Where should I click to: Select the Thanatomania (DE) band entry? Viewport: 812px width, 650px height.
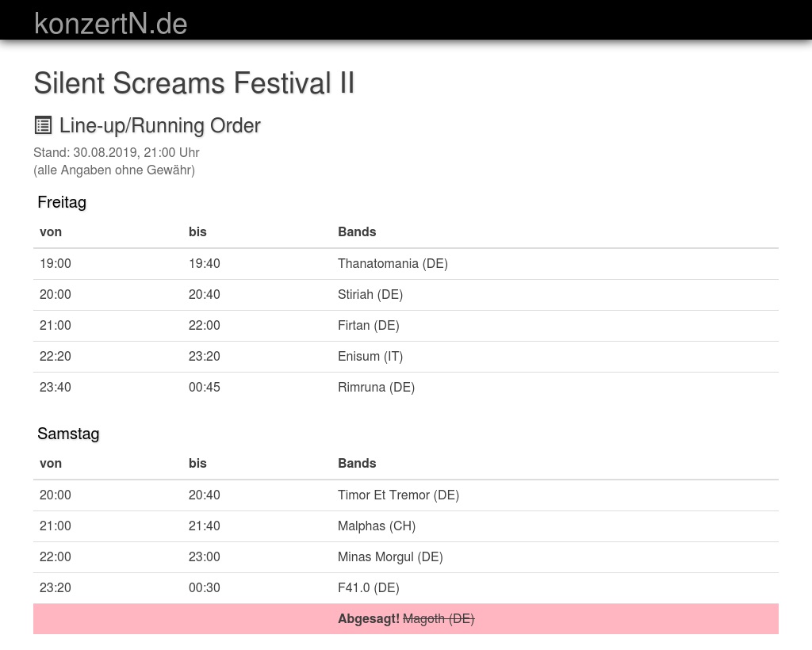pyautogui.click(x=393, y=263)
